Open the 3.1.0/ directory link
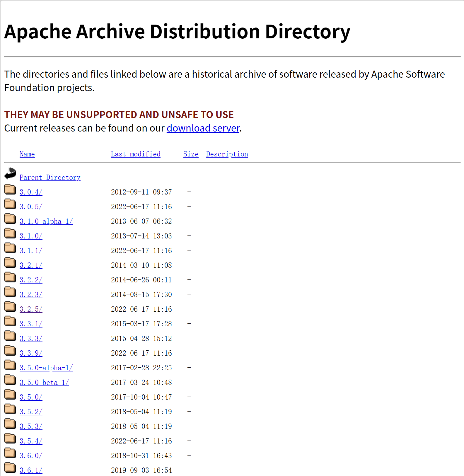 coord(31,236)
